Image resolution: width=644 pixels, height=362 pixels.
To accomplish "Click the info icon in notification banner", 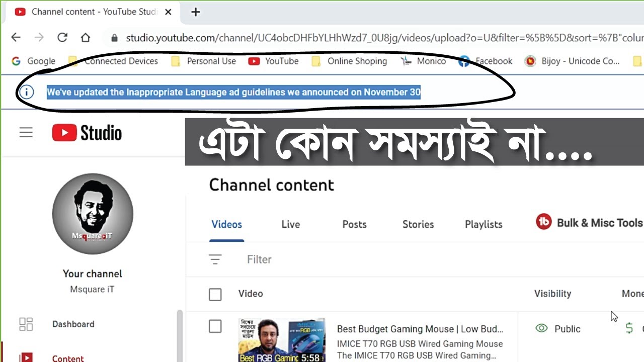I will click(x=26, y=92).
